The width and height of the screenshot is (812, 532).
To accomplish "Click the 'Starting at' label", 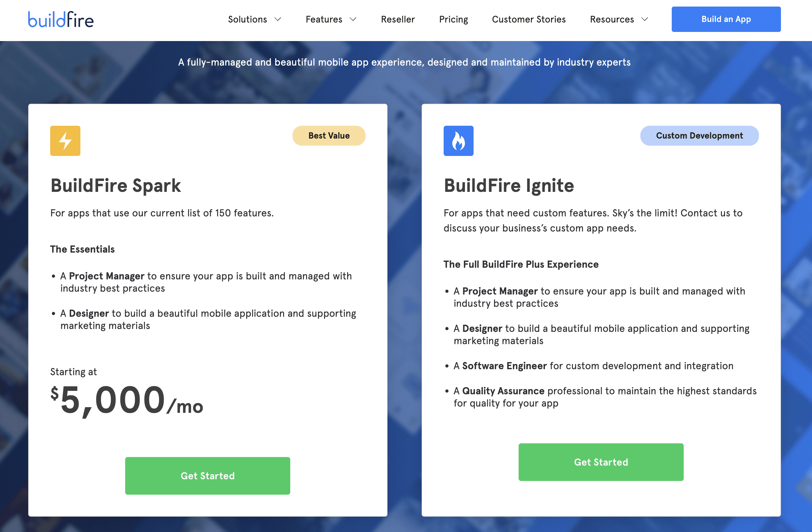I will pos(73,371).
